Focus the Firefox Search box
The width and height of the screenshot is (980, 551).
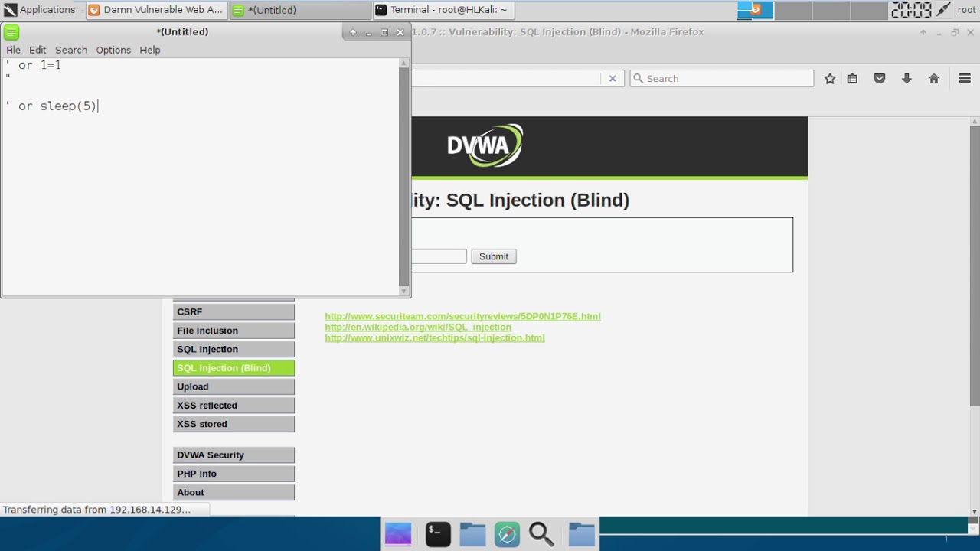[x=721, y=78]
